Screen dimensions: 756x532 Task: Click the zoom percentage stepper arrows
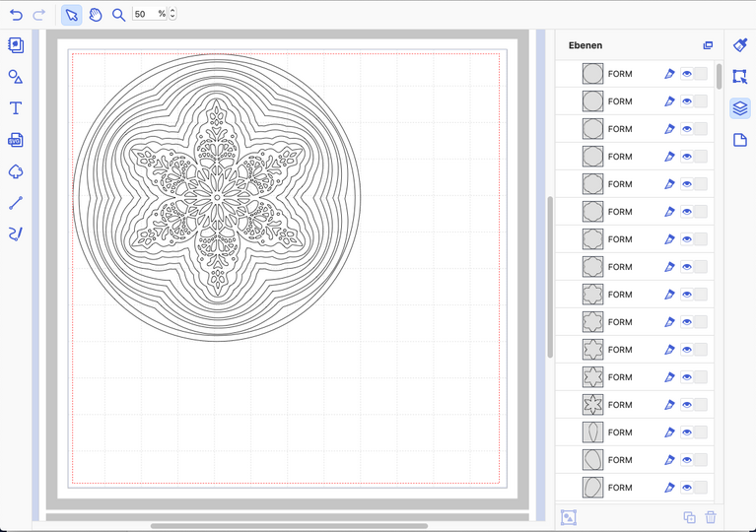pyautogui.click(x=173, y=14)
